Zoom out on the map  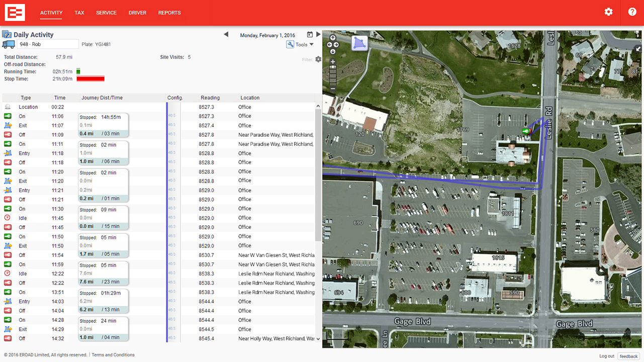pos(333,89)
